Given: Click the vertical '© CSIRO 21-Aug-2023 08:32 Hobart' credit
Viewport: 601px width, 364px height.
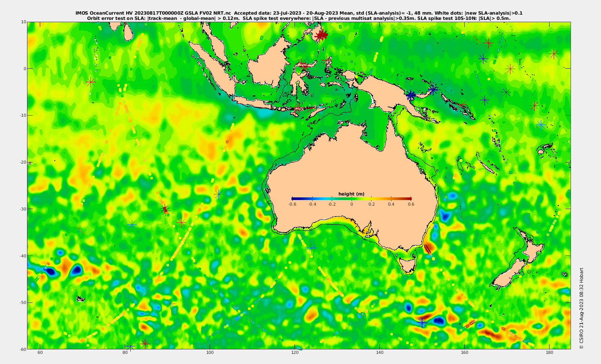Looking at the screenshot, I should point(581,308).
